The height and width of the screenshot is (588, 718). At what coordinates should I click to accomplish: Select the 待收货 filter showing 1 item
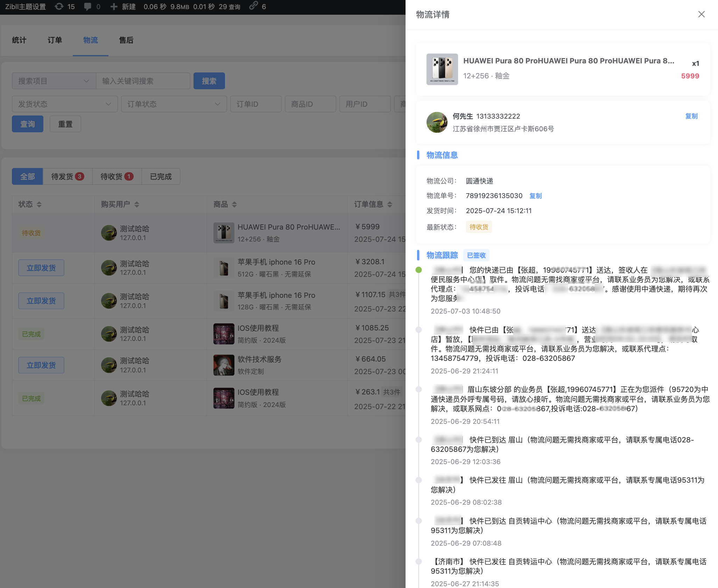[117, 176]
